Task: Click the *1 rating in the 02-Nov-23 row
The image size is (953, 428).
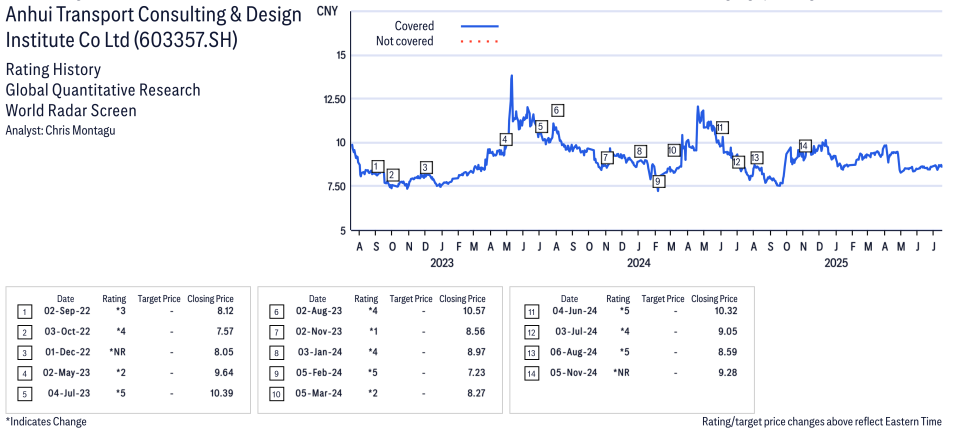Action: [373, 331]
